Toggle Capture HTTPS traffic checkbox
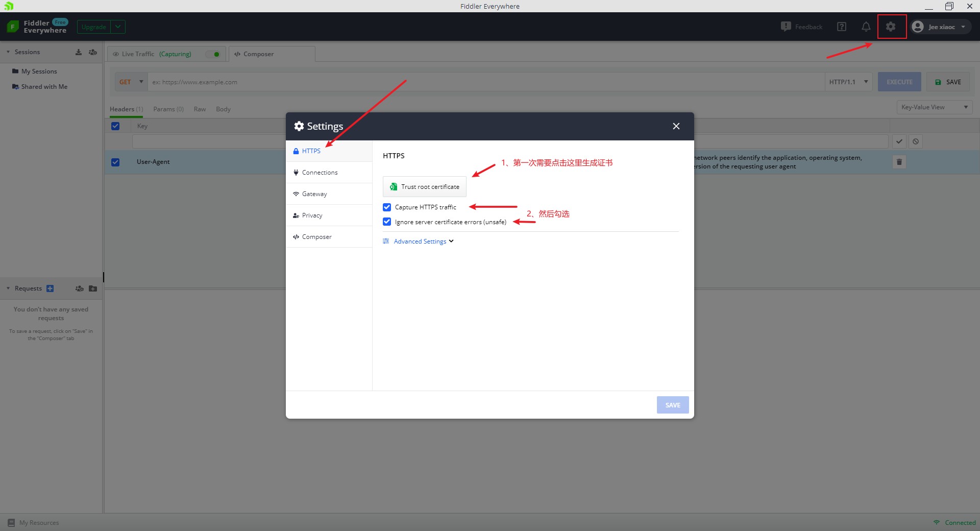 [x=387, y=207]
